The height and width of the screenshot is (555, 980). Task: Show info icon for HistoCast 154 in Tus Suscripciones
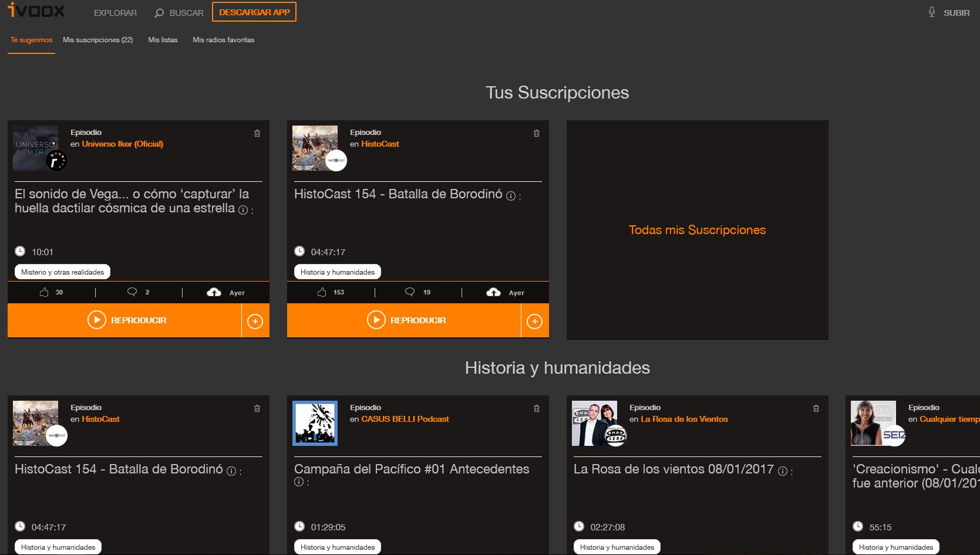[x=511, y=196]
